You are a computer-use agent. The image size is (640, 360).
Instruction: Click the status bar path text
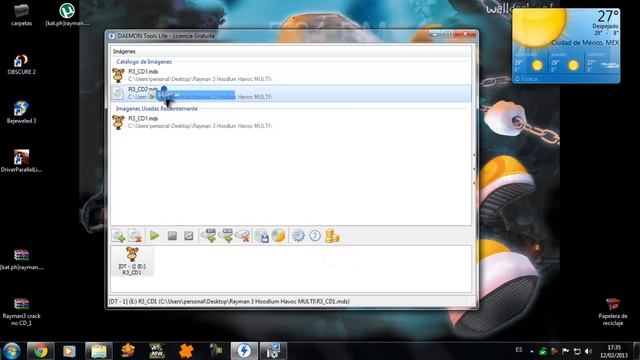click(229, 301)
